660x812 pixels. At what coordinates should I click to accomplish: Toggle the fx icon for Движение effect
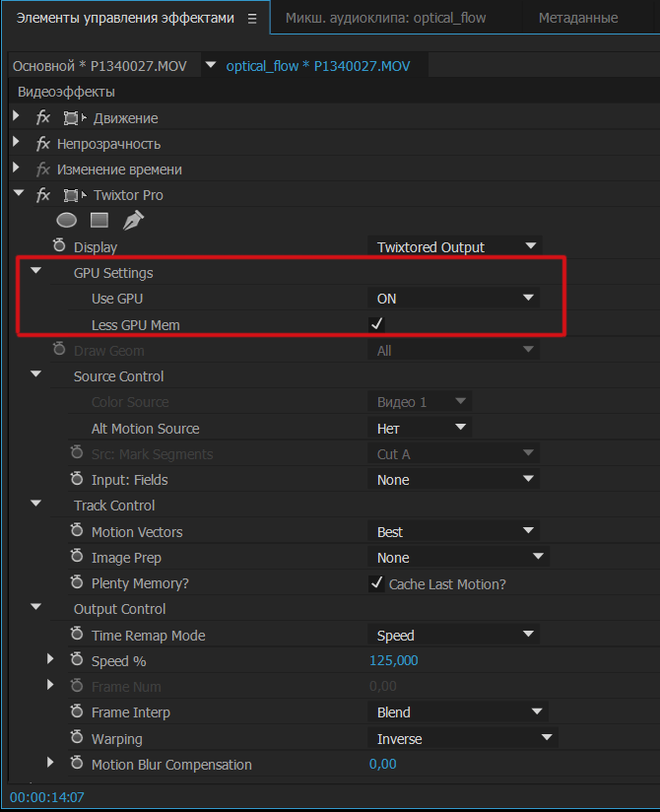click(x=43, y=118)
